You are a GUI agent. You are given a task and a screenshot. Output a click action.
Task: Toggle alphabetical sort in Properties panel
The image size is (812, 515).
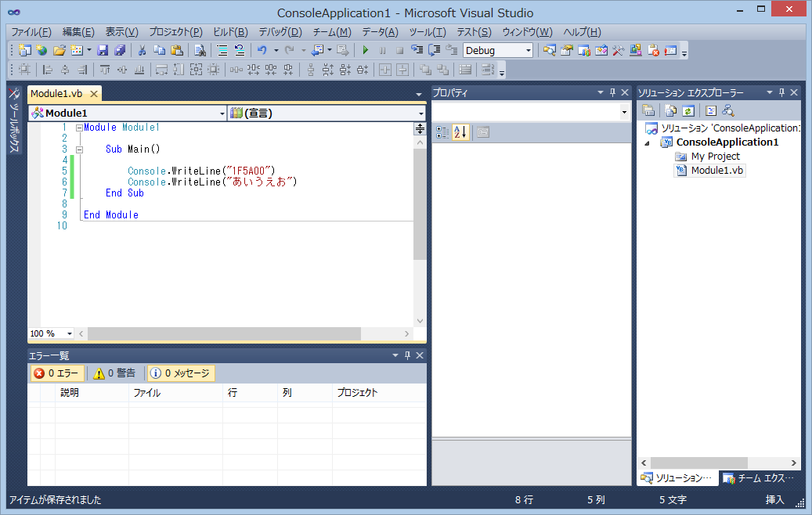pyautogui.click(x=460, y=131)
